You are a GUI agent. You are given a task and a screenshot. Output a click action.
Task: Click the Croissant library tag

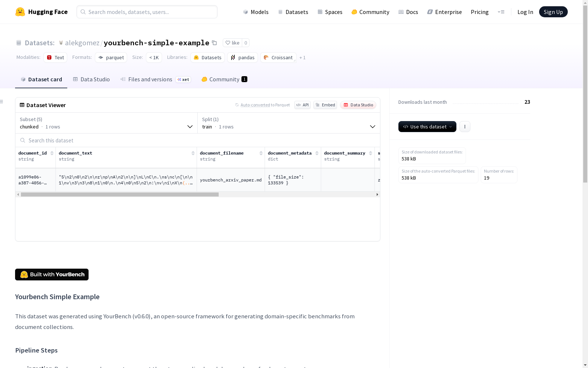278,57
